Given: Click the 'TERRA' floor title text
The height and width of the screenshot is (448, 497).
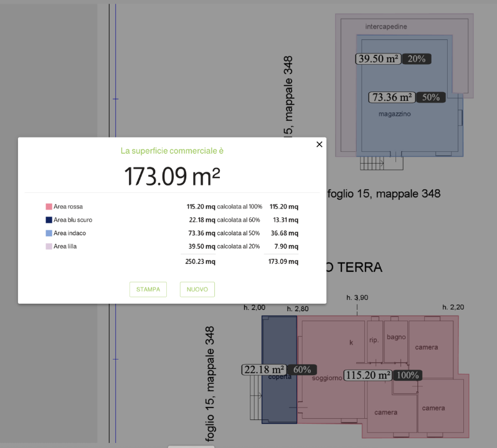Looking at the screenshot, I should (360, 267).
